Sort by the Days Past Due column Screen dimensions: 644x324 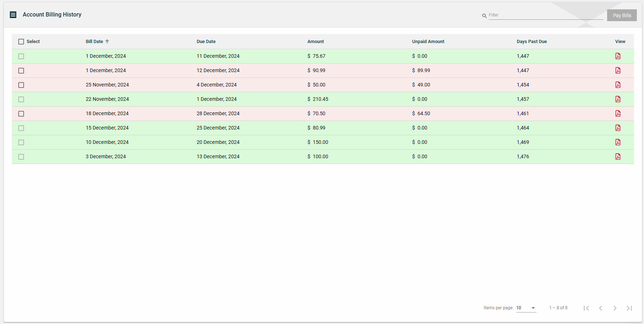click(532, 41)
